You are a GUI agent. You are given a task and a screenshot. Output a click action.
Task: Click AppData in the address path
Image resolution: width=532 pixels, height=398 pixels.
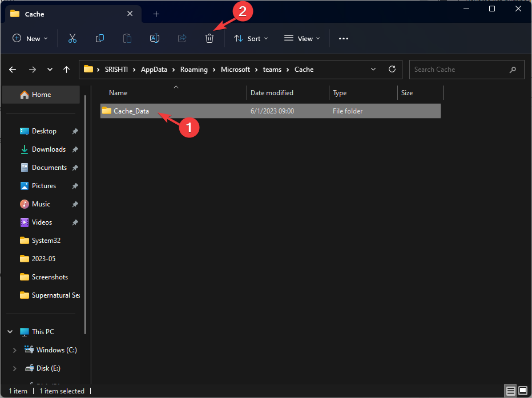pos(154,70)
